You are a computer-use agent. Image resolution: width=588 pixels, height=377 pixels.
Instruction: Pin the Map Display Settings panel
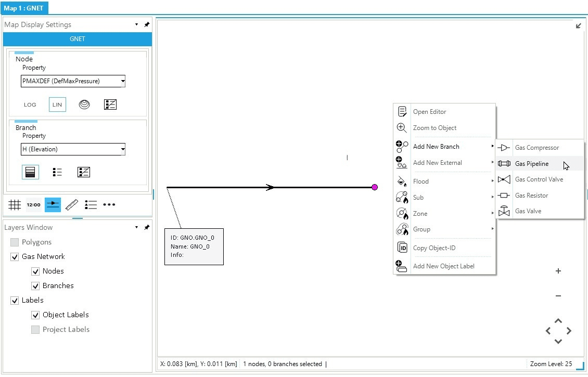pyautogui.click(x=147, y=24)
